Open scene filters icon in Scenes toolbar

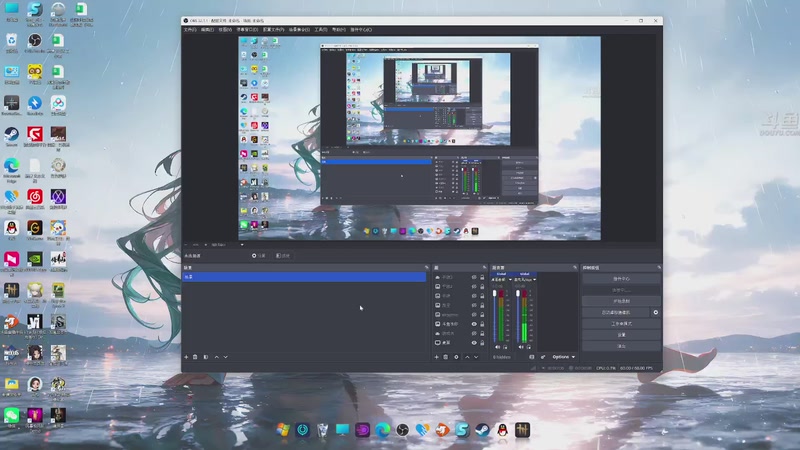206,357
